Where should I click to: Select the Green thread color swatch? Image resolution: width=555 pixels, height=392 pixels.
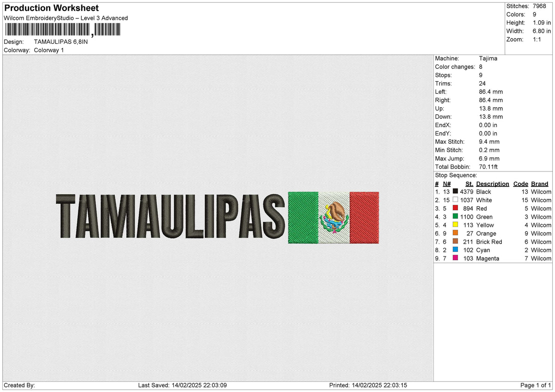pyautogui.click(x=456, y=217)
